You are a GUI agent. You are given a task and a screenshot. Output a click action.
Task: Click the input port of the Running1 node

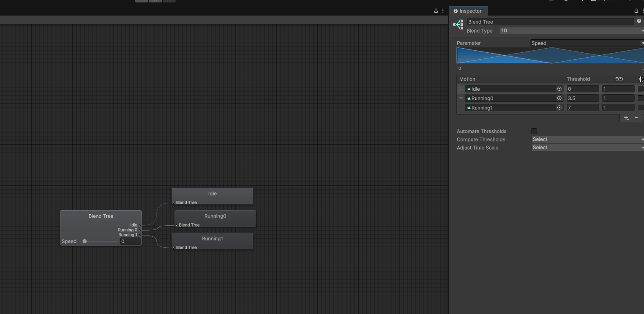point(174,248)
